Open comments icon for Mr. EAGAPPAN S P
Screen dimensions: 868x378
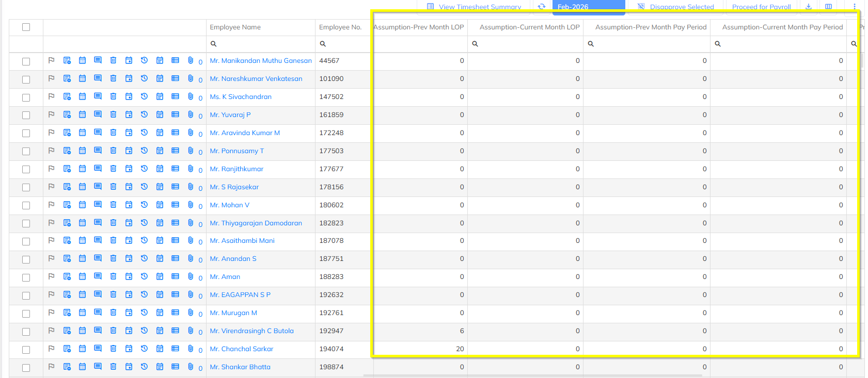[x=98, y=294]
